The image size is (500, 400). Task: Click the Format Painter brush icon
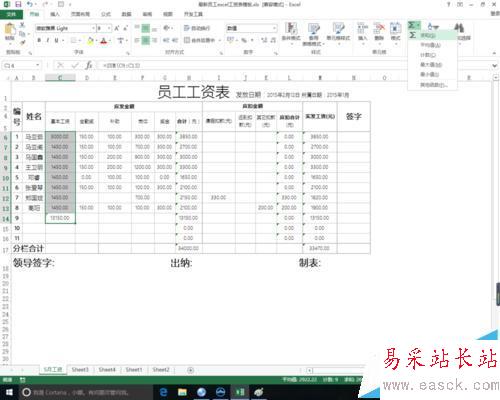22,42
